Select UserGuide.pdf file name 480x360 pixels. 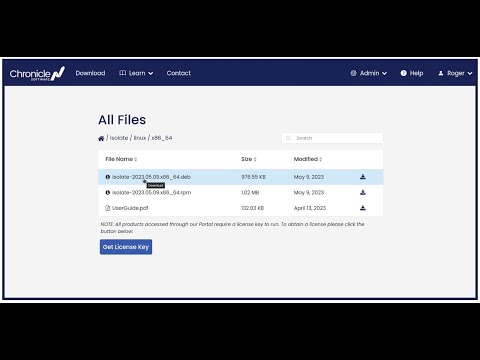coord(130,208)
